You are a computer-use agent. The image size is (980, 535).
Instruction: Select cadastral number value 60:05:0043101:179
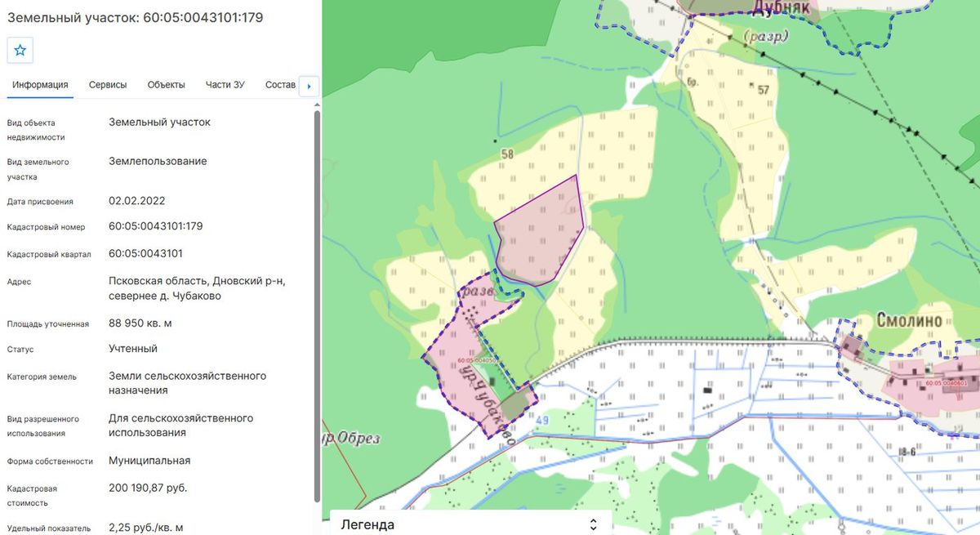(x=155, y=226)
